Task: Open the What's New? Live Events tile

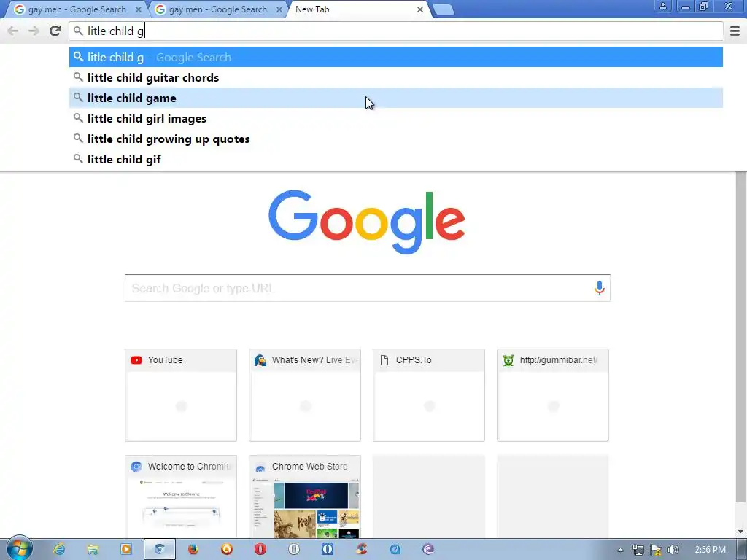Action: [304, 395]
